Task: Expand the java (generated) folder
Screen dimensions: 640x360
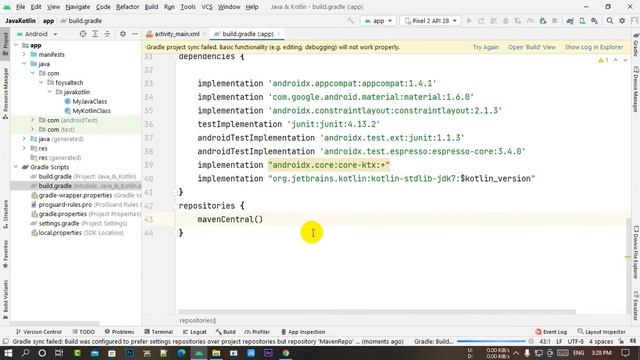Action: pos(24,139)
